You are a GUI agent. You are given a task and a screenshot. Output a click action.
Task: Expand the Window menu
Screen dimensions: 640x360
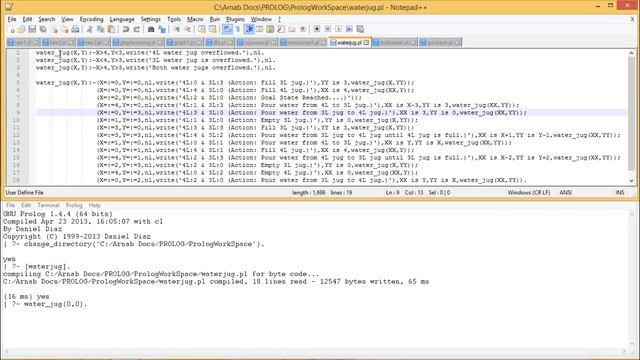pyautogui.click(x=261, y=19)
